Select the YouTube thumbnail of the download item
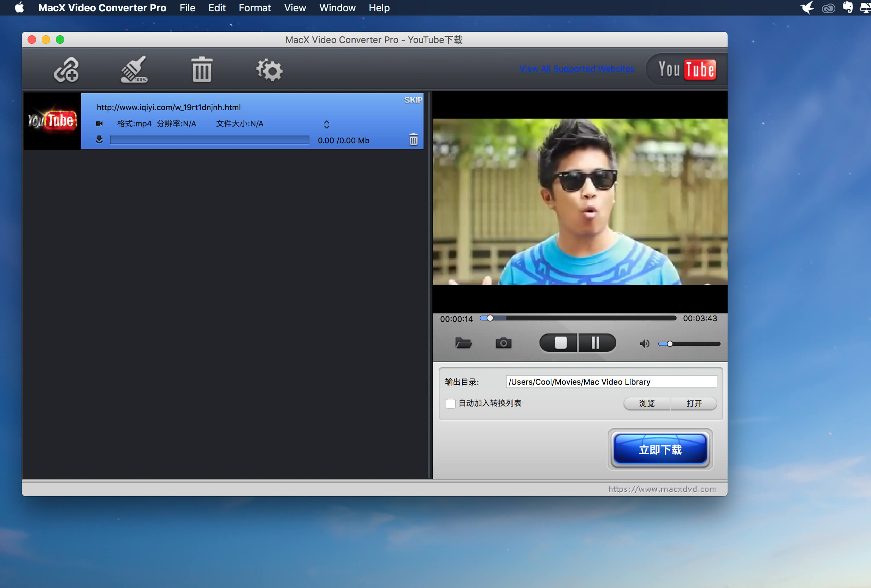The width and height of the screenshot is (871, 588). [53, 121]
